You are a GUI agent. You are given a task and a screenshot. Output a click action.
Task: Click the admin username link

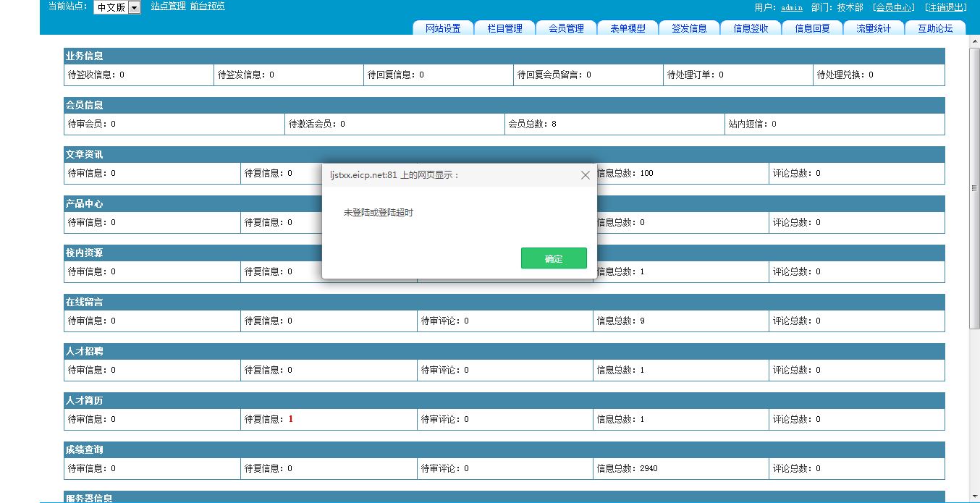(791, 7)
